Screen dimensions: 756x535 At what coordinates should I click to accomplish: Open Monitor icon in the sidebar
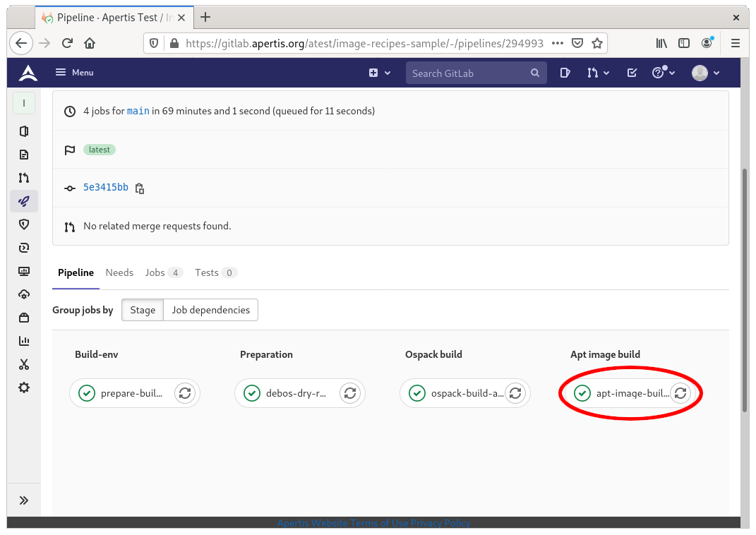[x=23, y=271]
